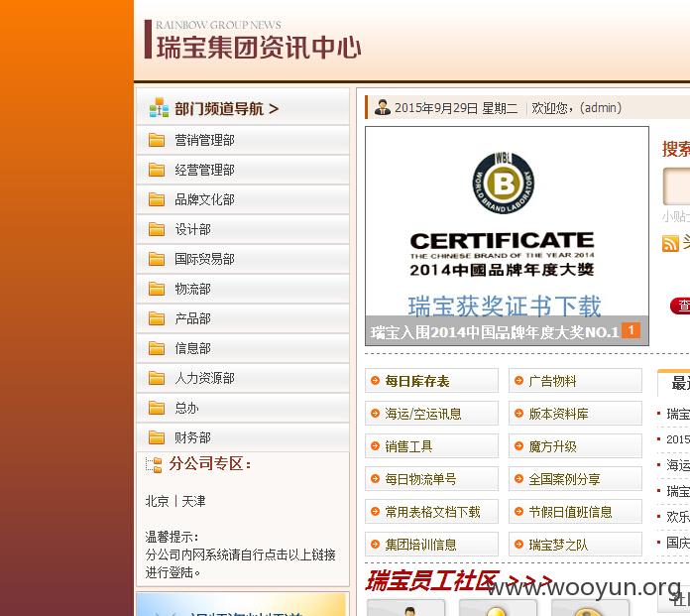Viewport: 690px width, 616px height.
Task: Click the orange bullet beside 魔方升级
Action: pos(518,446)
